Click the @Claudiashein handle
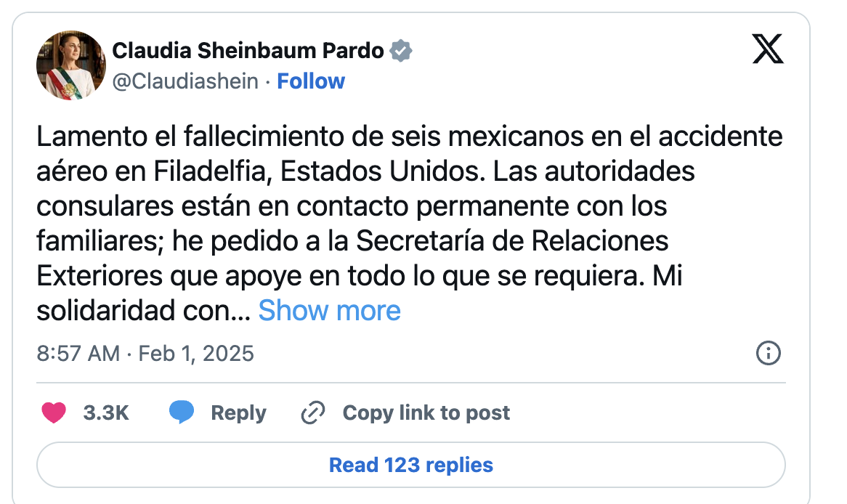This screenshot has height=504, width=847. (x=185, y=81)
